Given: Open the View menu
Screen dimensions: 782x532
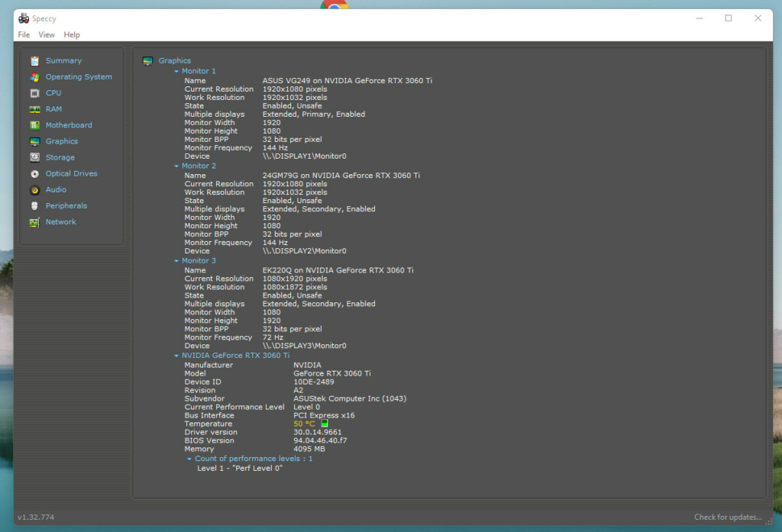Looking at the screenshot, I should 47,35.
